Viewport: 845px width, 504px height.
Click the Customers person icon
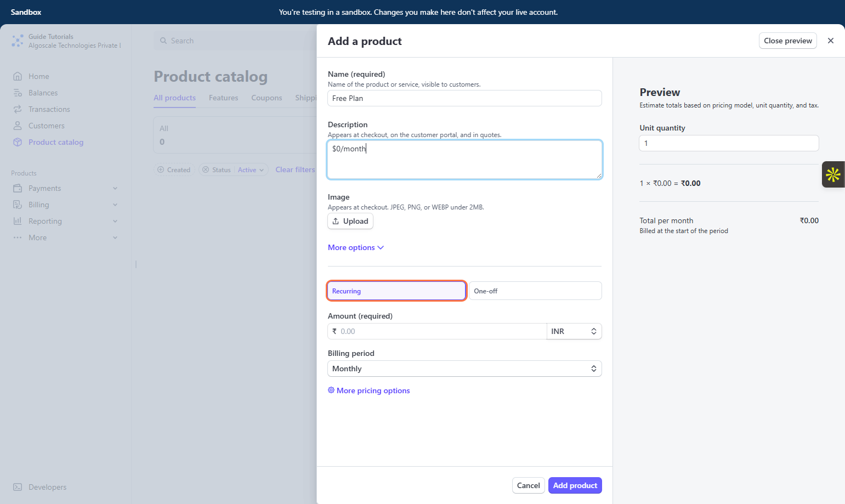(18, 126)
